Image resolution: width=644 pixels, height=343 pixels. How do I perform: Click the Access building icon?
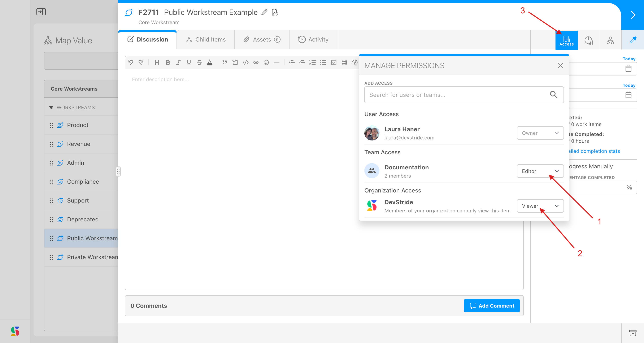566,40
